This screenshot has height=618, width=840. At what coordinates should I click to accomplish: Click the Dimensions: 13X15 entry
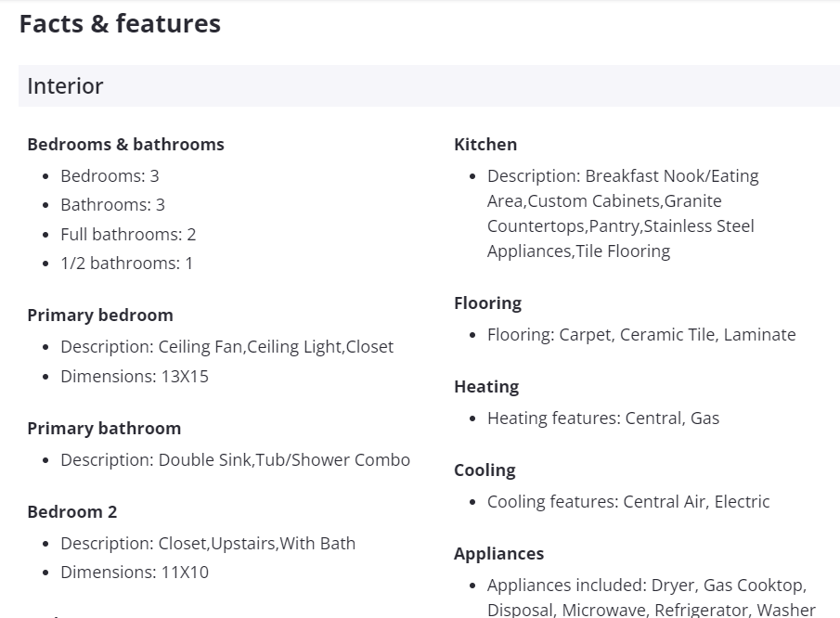coord(134,376)
